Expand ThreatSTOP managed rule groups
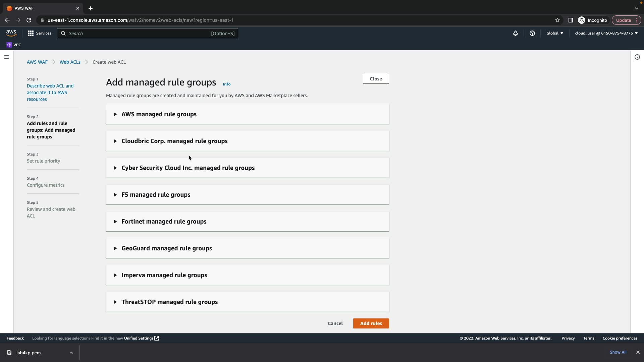The image size is (644, 362). click(169, 302)
